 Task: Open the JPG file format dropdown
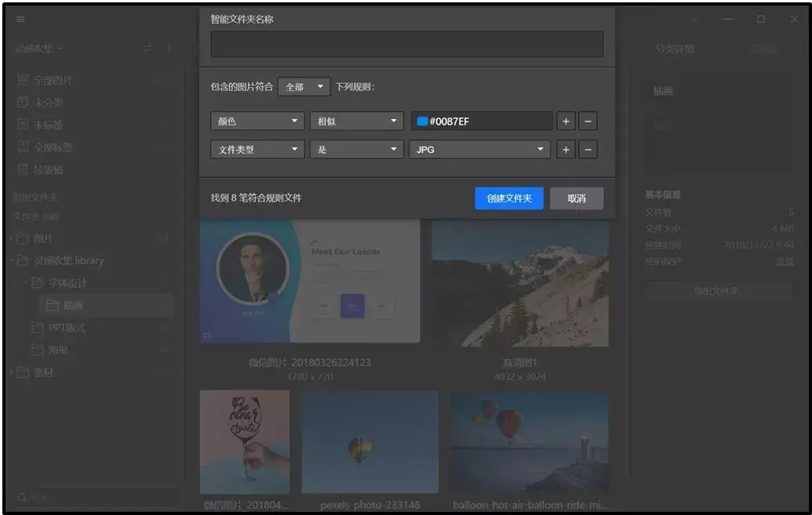click(479, 150)
